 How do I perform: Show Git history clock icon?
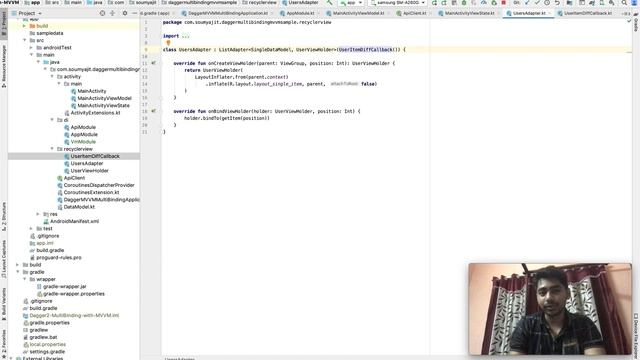pyautogui.click(x=547, y=3)
